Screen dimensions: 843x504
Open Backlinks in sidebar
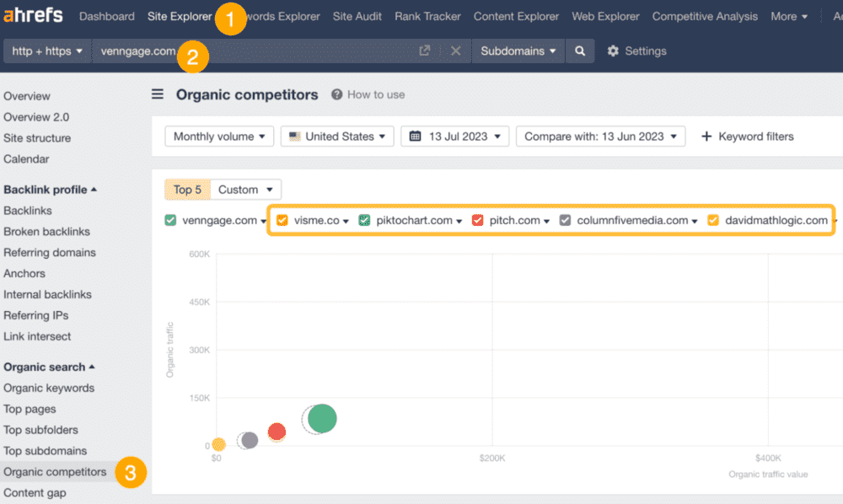click(x=28, y=211)
